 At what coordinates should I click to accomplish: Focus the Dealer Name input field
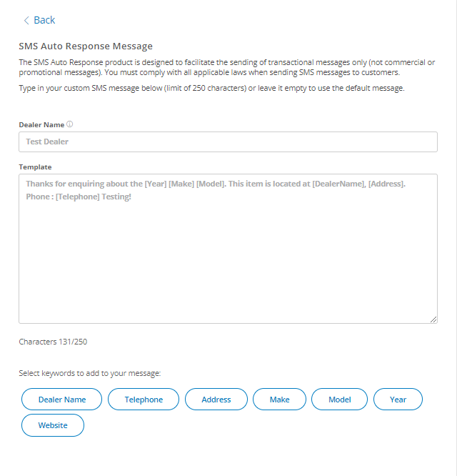(x=228, y=142)
